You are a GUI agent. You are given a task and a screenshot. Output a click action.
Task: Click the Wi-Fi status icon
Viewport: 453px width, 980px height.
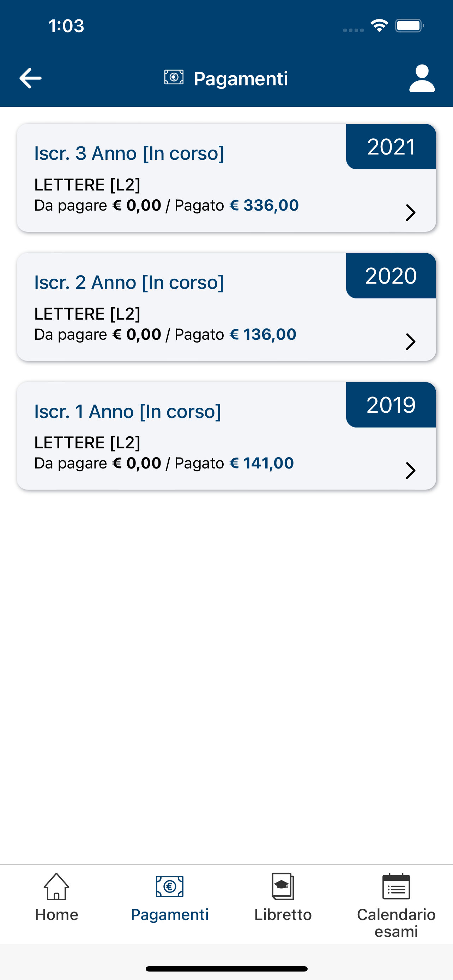[x=379, y=26]
